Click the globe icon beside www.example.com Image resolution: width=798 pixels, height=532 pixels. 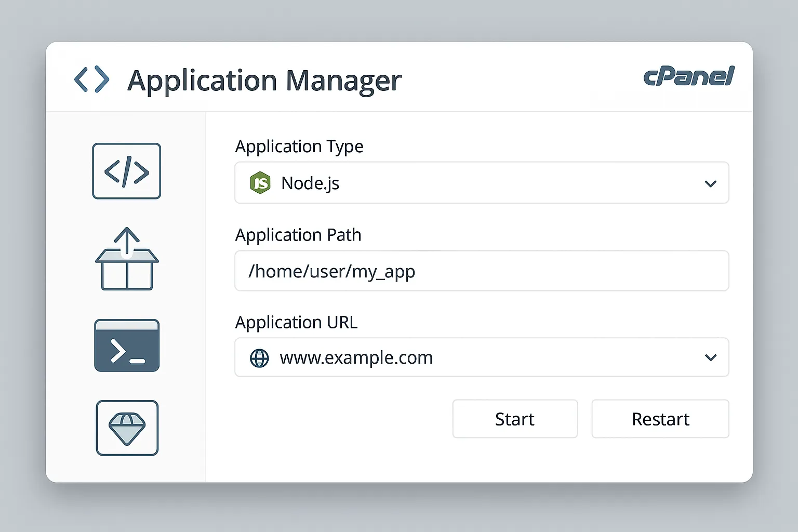click(259, 358)
